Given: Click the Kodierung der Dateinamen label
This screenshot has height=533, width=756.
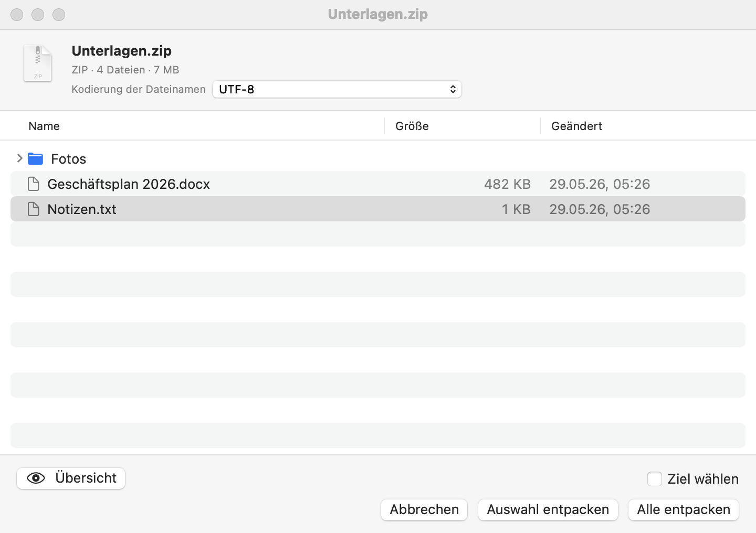Looking at the screenshot, I should coord(139,89).
